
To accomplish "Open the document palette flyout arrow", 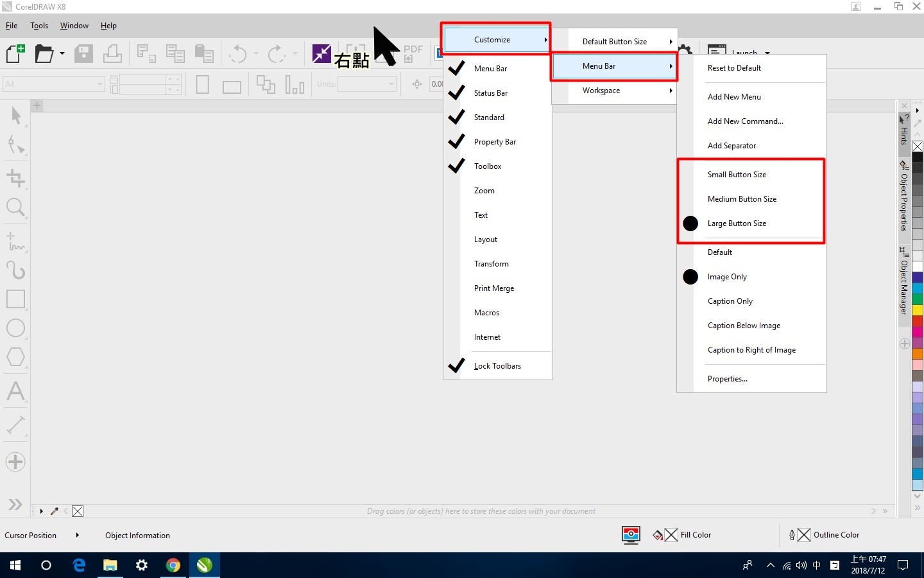I will pyautogui.click(x=41, y=511).
